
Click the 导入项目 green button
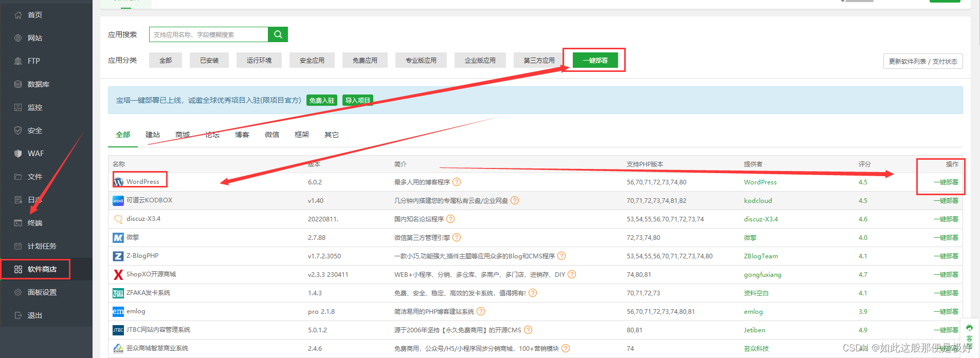pos(358,100)
